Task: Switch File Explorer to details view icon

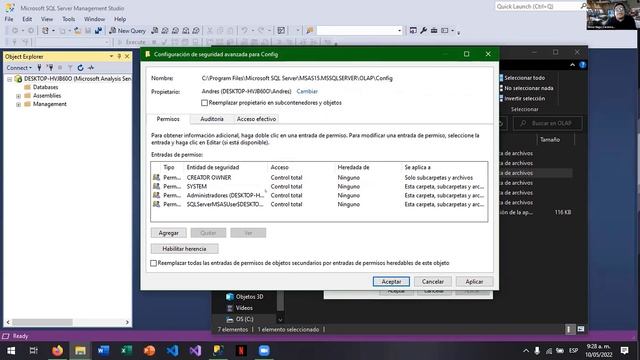Action: pyautogui.click(x=569, y=329)
